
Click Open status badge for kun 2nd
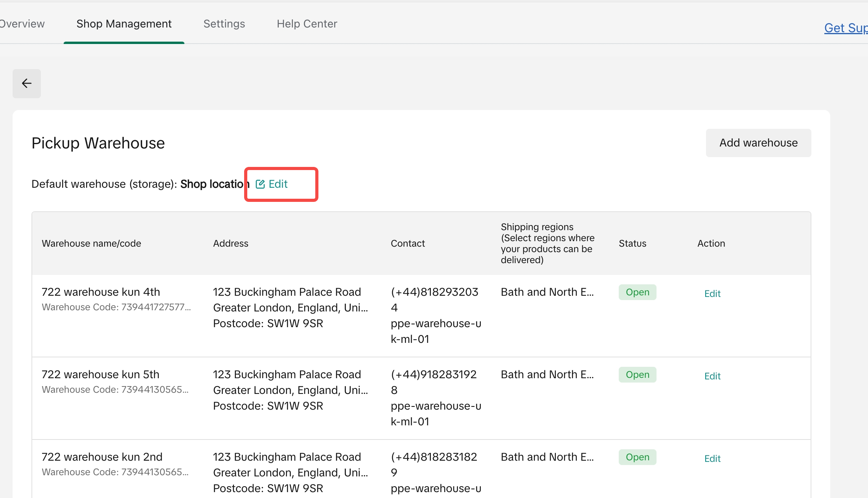coord(637,457)
